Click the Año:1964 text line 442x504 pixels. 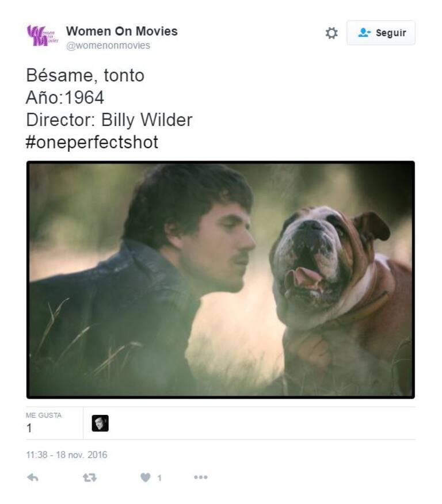click(x=65, y=98)
